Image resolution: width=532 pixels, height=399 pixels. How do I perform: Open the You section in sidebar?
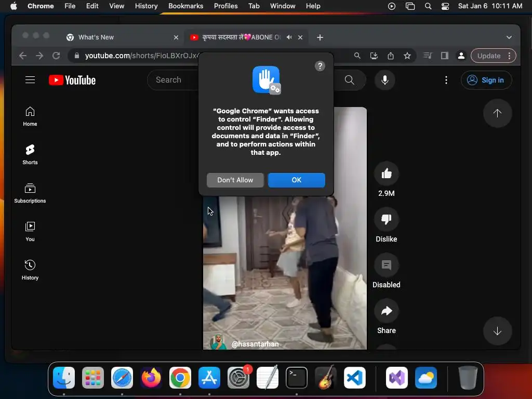point(30,232)
